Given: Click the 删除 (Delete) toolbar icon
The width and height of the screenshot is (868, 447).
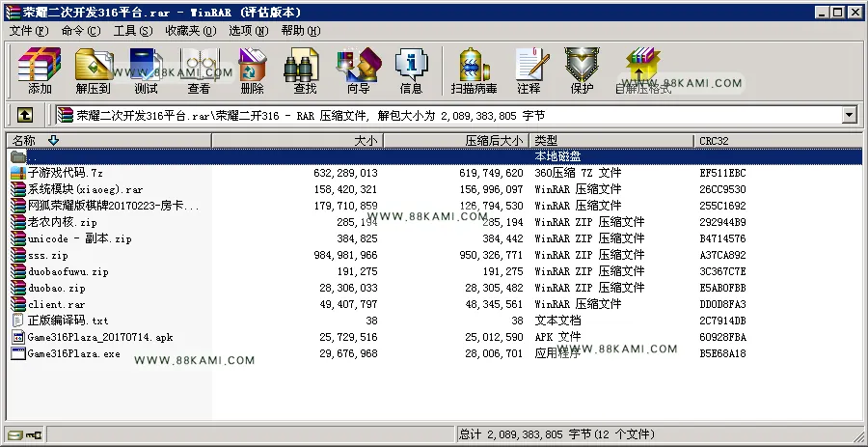Looking at the screenshot, I should (x=252, y=70).
